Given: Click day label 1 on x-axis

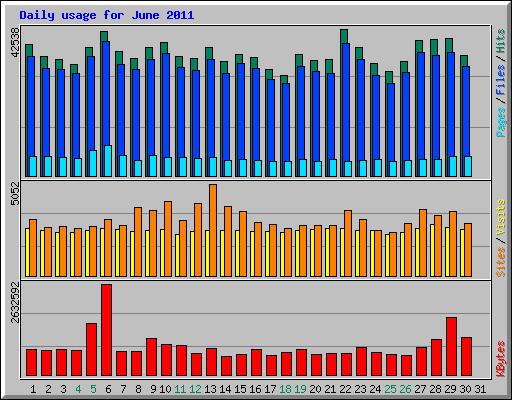Looking at the screenshot, I should (x=33, y=389).
